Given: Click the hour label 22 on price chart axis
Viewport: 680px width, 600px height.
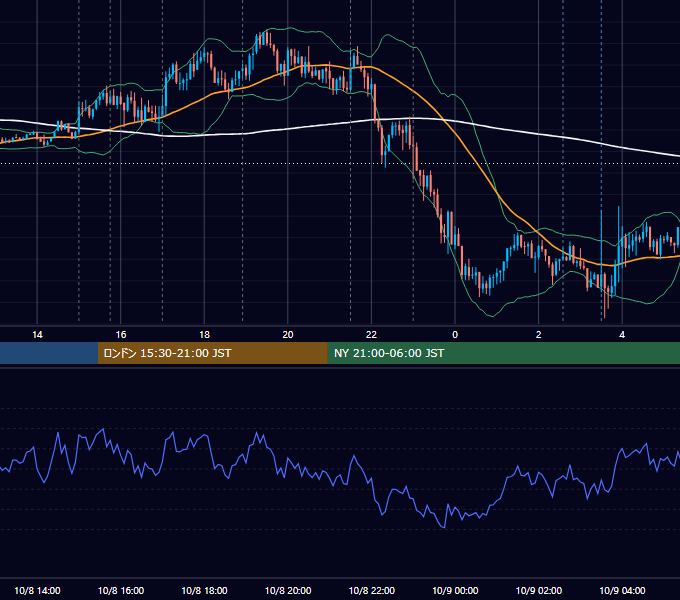Looking at the screenshot, I should click(371, 335).
